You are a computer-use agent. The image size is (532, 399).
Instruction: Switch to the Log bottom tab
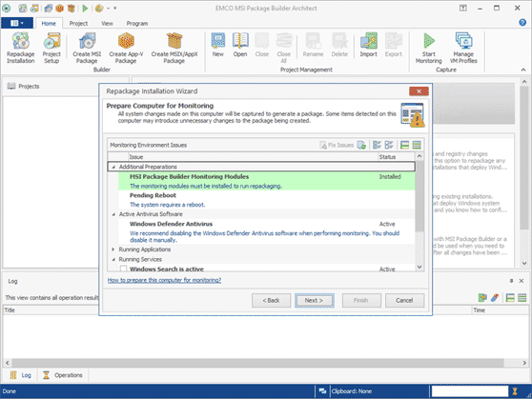(x=21, y=375)
